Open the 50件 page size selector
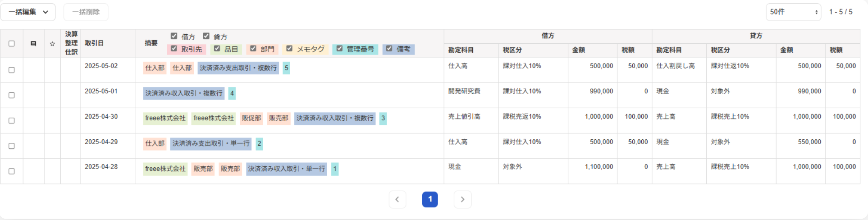 (793, 12)
